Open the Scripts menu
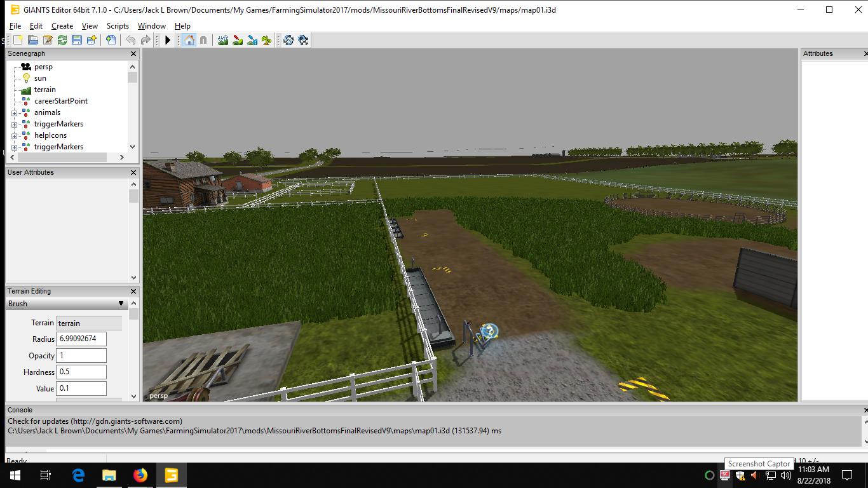This screenshot has width=868, height=488. (x=118, y=26)
